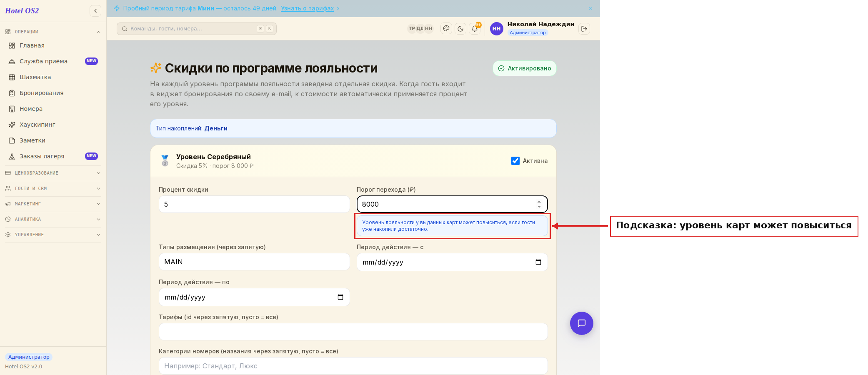Click the Уровень Серебряный heading
This screenshot has height=375, width=868.
point(213,157)
